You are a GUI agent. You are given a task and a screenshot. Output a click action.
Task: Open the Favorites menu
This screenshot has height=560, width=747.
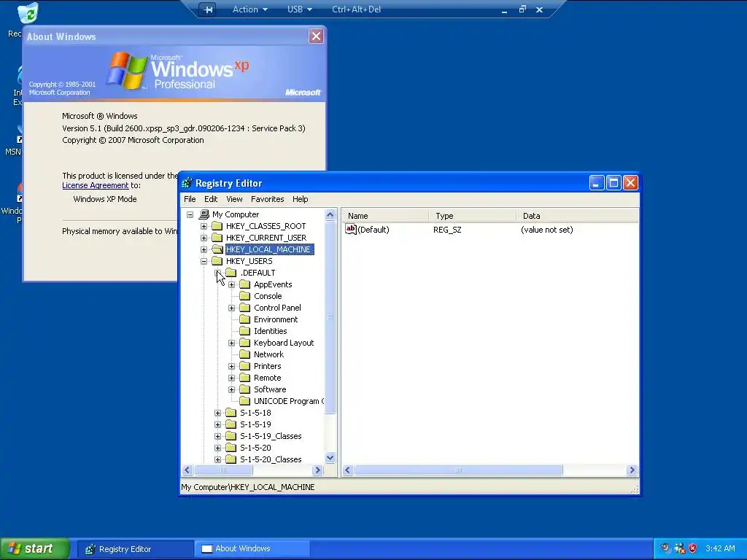pos(267,199)
